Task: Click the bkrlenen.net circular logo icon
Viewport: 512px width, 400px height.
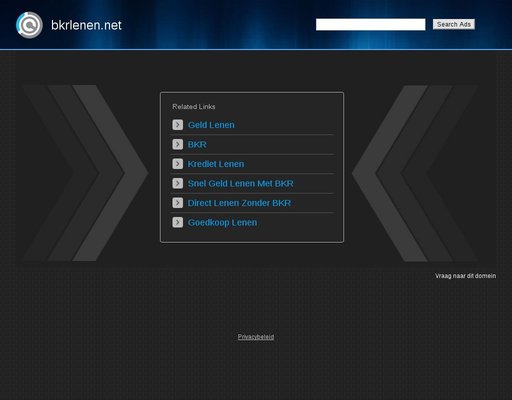Action: pyautogui.click(x=29, y=25)
